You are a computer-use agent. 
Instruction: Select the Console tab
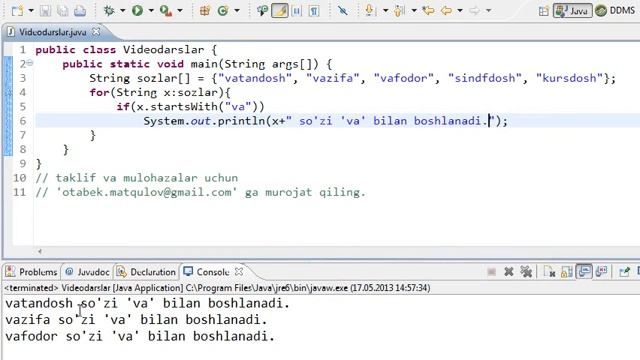click(x=207, y=272)
